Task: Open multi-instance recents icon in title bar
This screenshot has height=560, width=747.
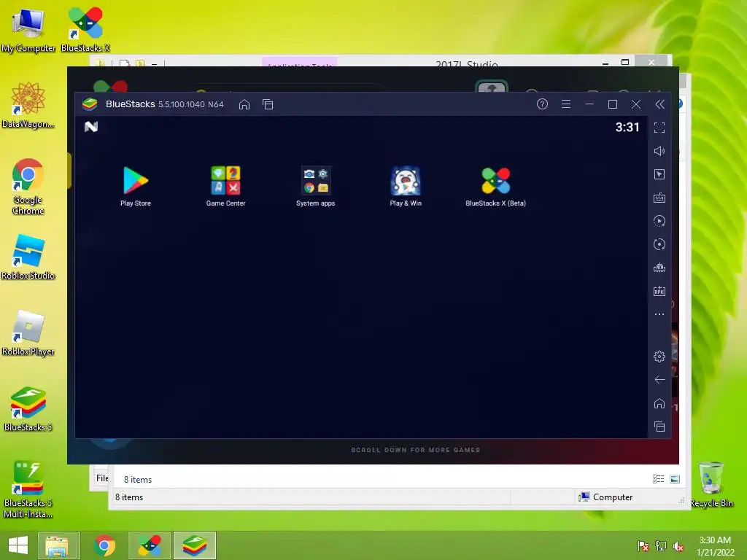Action: [x=268, y=104]
